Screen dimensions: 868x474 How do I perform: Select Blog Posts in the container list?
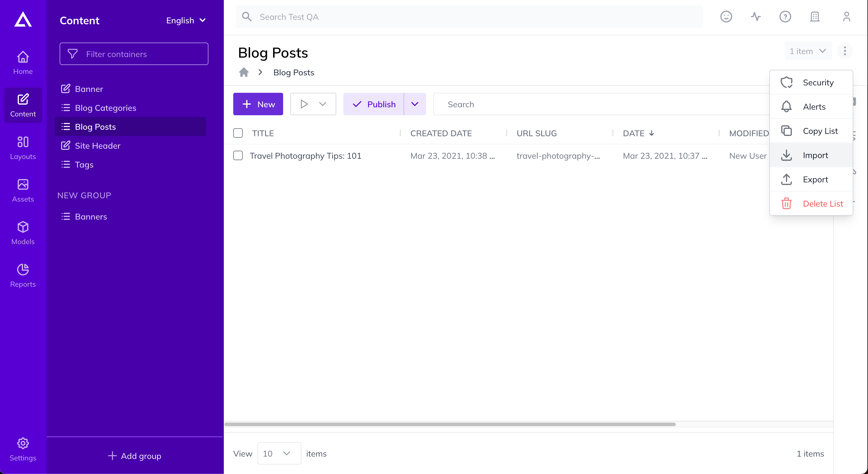pos(130,126)
